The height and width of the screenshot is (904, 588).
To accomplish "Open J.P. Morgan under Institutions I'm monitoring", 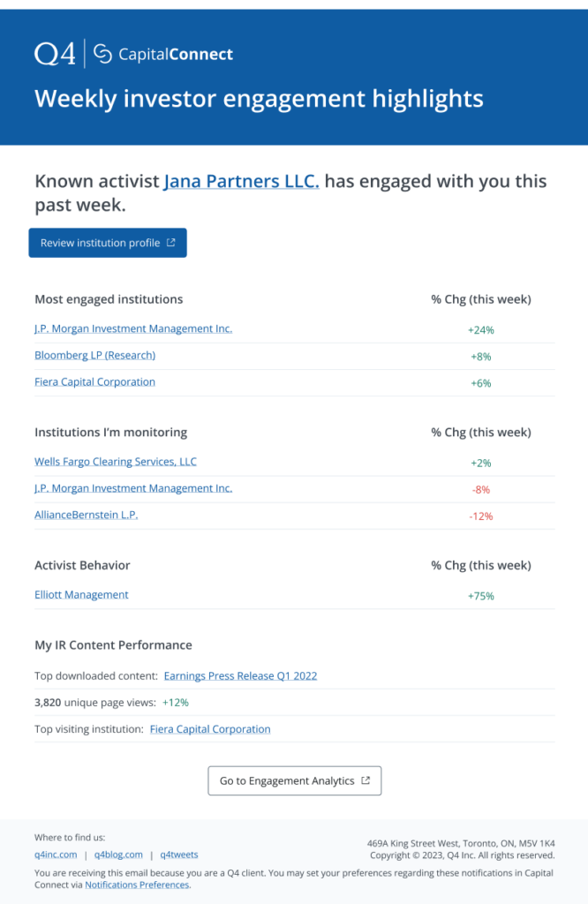I will tap(132, 488).
